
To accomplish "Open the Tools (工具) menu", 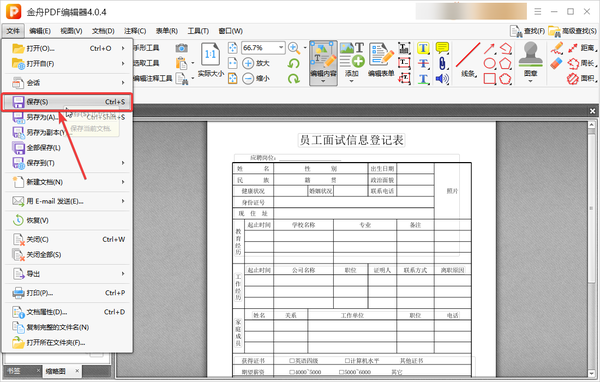I will (198, 31).
